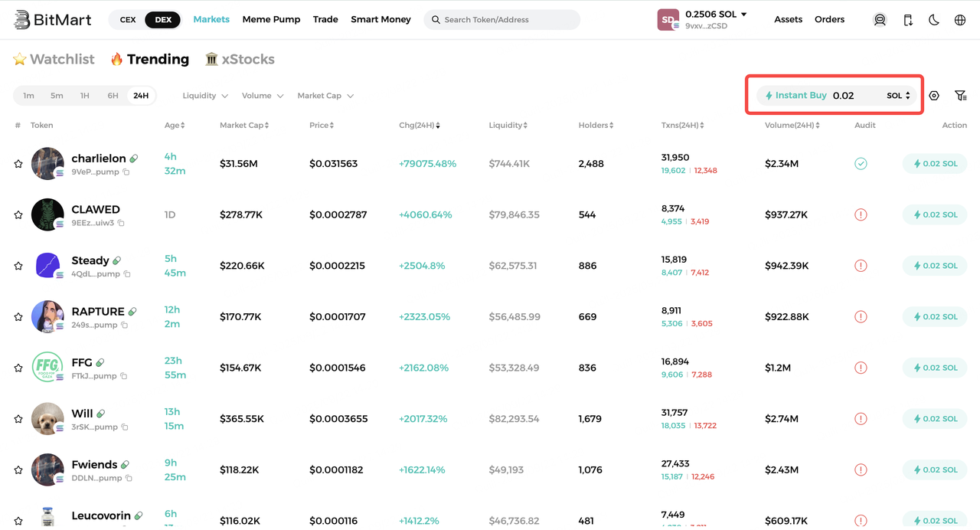Copy charlielon contract address
Screen dimensions: 980x530
[x=126, y=172]
